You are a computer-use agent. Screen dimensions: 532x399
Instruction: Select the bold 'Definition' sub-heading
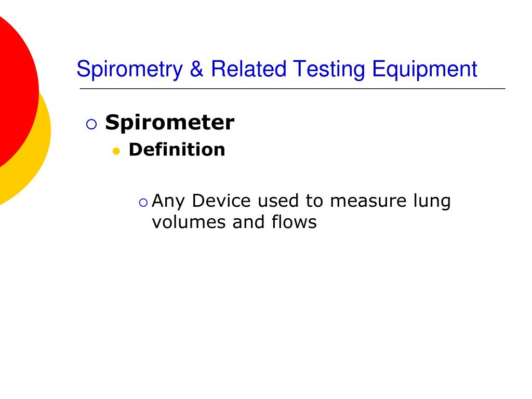[x=177, y=150]
